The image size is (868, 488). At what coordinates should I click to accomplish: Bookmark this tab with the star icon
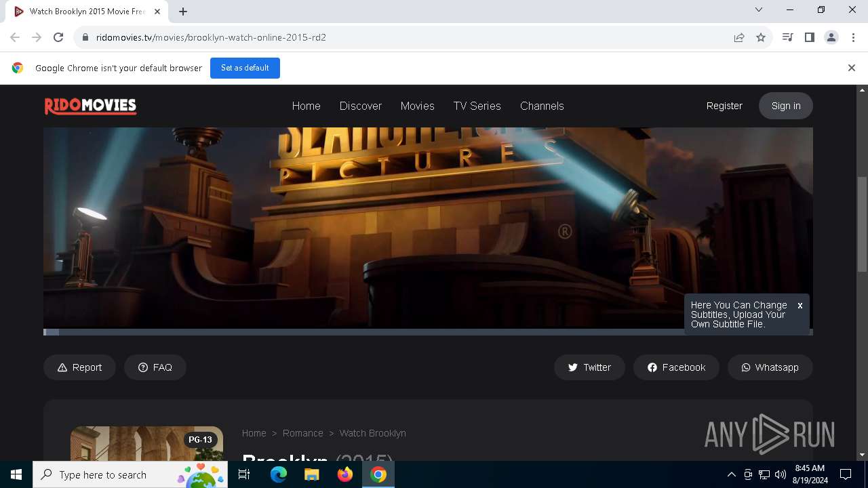point(761,37)
